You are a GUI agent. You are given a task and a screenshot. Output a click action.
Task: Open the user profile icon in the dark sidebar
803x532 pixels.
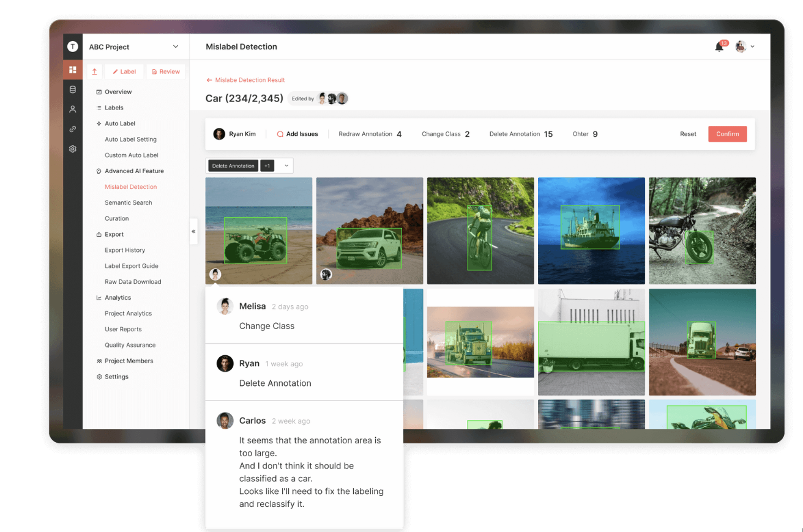72,109
